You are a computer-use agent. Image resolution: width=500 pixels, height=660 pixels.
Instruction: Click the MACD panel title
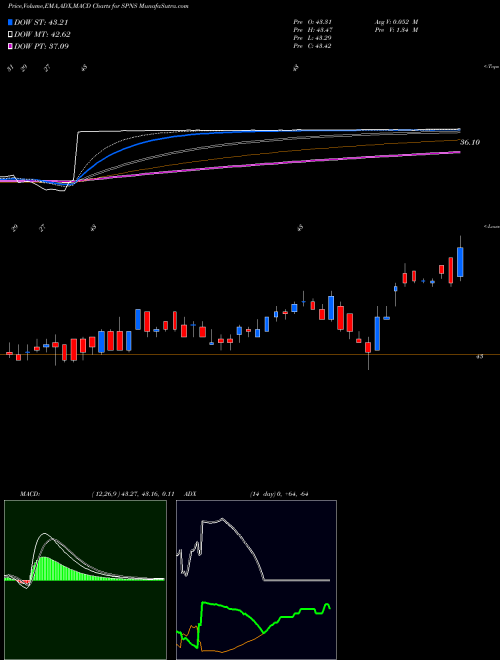pyautogui.click(x=30, y=494)
